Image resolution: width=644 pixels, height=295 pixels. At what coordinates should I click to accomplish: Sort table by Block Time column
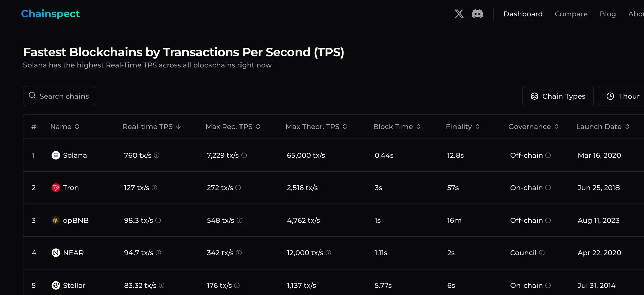[396, 127]
